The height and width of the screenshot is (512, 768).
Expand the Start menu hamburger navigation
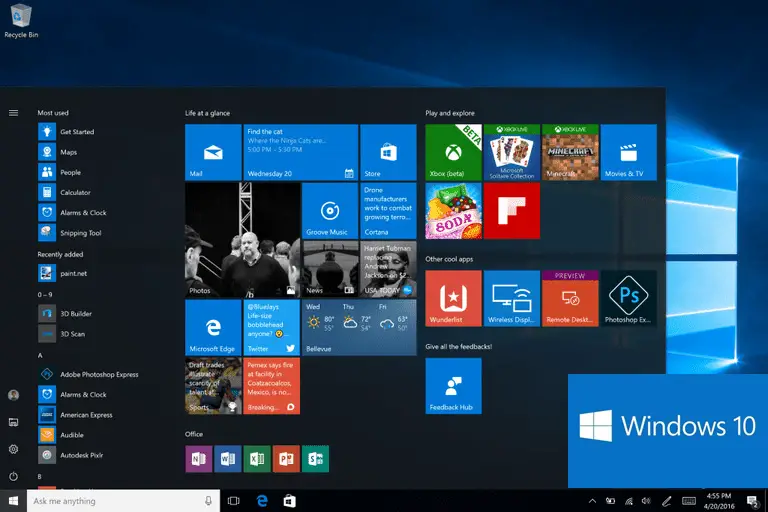pyautogui.click(x=13, y=113)
